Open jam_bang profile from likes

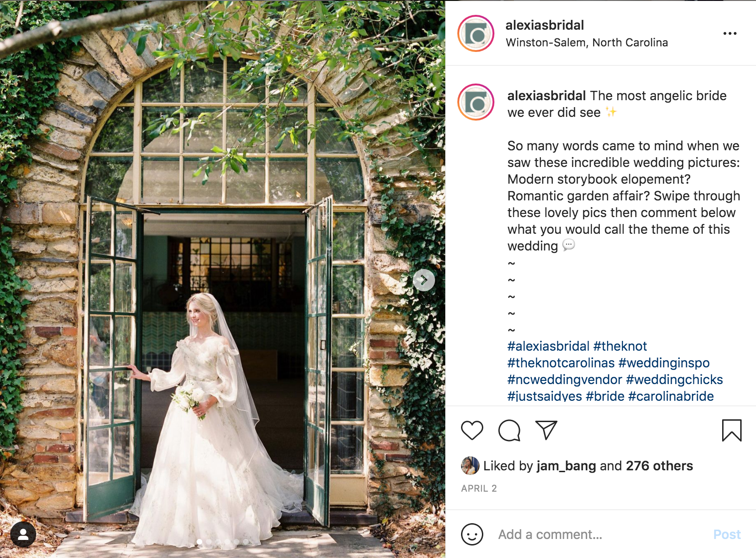click(566, 466)
